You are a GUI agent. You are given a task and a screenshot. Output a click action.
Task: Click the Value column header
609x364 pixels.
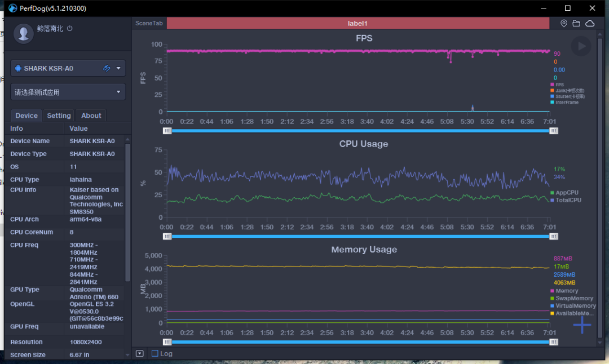[x=78, y=128]
